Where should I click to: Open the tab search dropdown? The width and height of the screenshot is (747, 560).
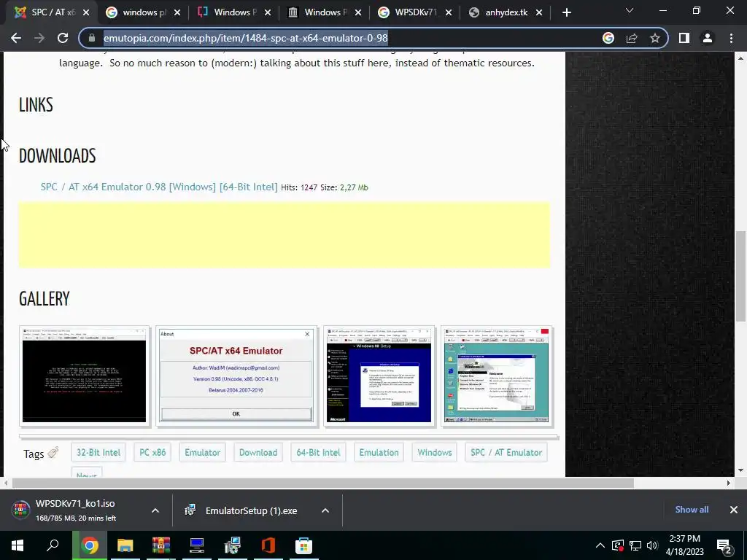click(630, 10)
